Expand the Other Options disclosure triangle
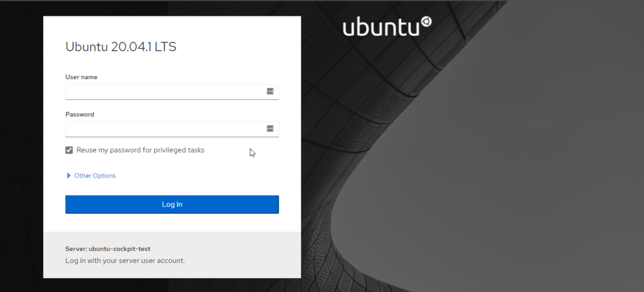The height and width of the screenshot is (292, 644). click(69, 176)
